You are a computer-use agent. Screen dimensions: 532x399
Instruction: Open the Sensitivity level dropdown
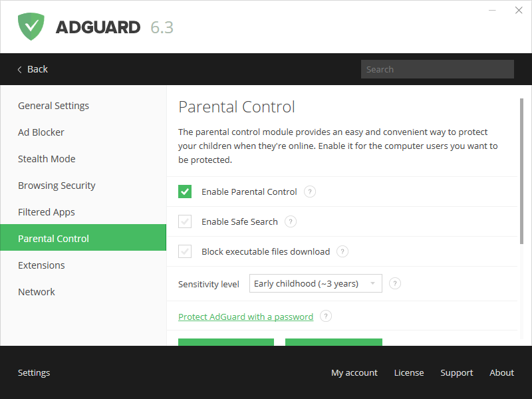(316, 283)
